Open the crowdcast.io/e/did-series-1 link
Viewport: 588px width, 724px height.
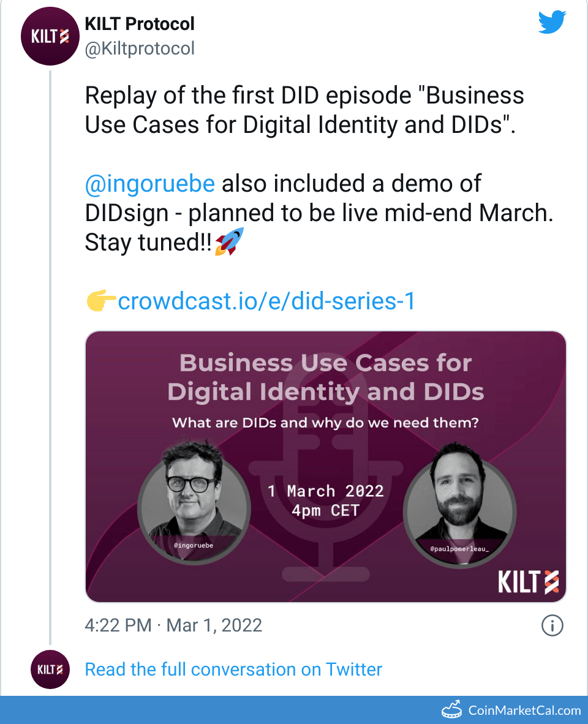266,301
